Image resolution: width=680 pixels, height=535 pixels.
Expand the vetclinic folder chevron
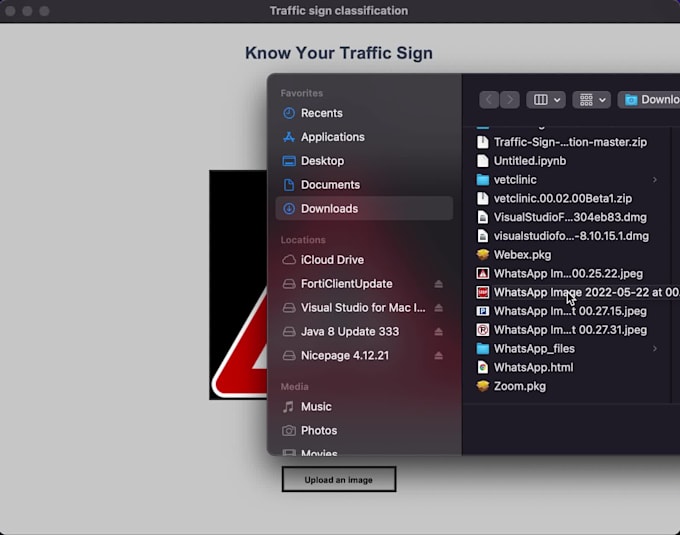pyautogui.click(x=655, y=179)
